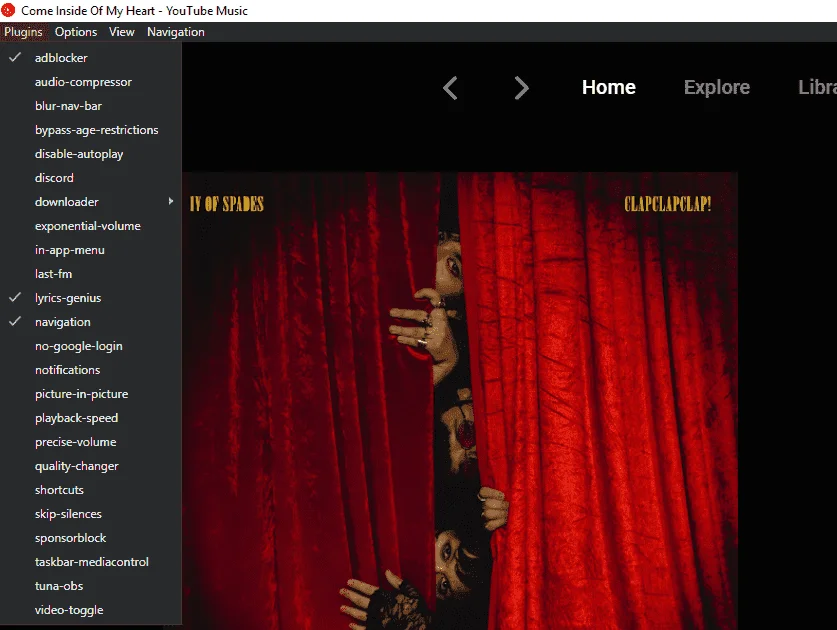The image size is (837, 630).
Task: Go forward with the right chevron arrow
Action: [x=521, y=88]
